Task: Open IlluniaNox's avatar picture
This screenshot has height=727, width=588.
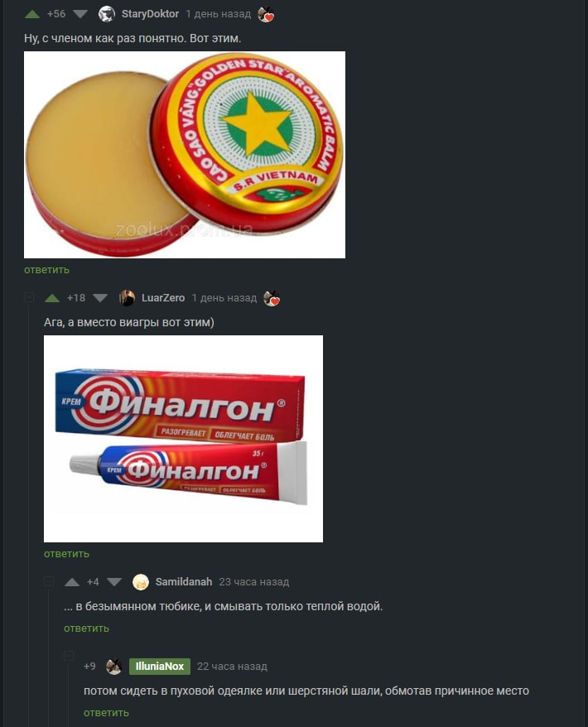Action: [x=113, y=667]
